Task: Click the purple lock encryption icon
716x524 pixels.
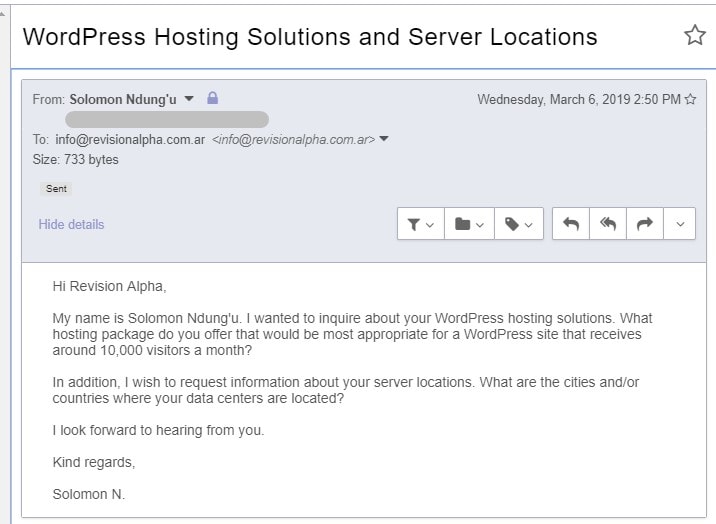Action: click(212, 98)
